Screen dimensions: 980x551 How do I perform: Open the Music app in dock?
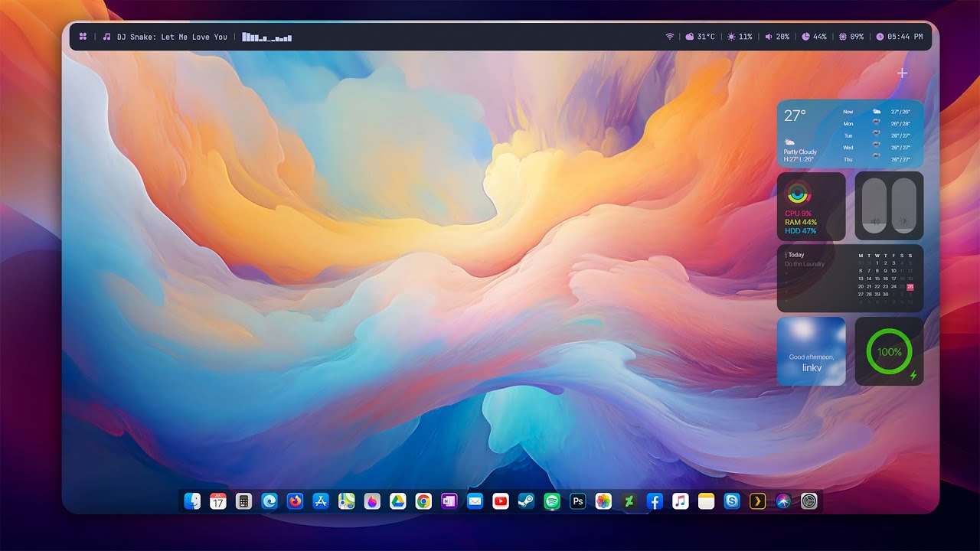pos(681,501)
